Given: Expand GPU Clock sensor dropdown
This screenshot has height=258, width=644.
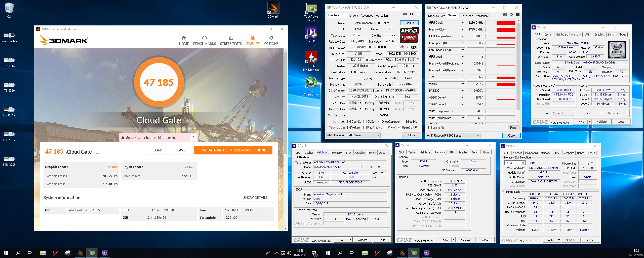Looking at the screenshot, I should (462, 23).
